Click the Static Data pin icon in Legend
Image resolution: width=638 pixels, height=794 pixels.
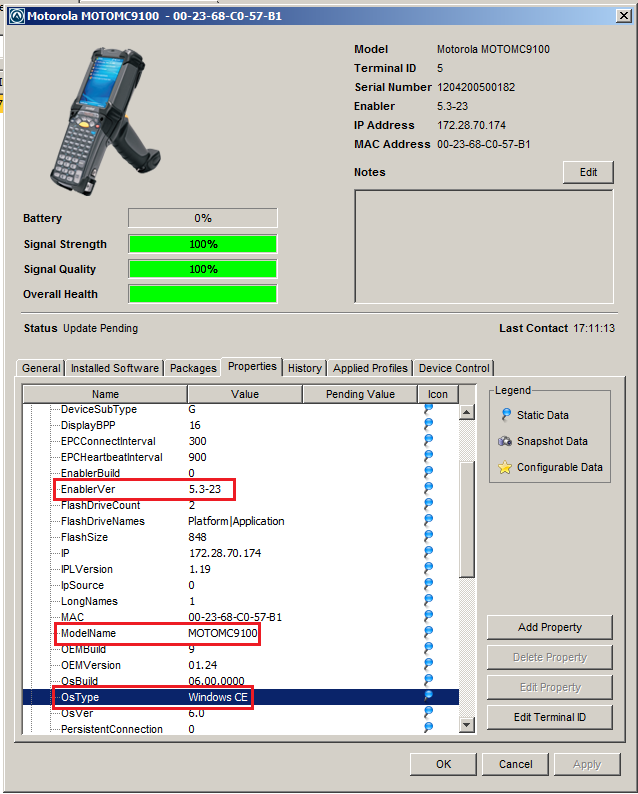pyautogui.click(x=505, y=415)
